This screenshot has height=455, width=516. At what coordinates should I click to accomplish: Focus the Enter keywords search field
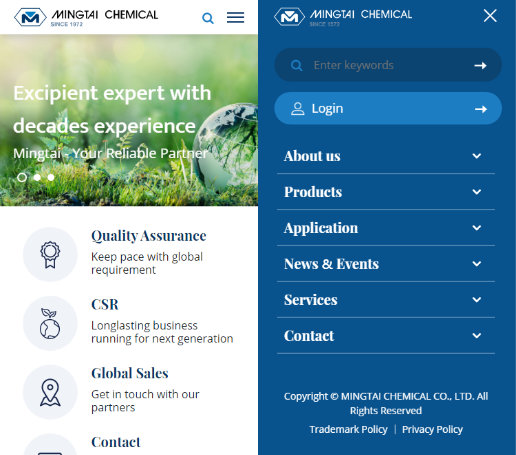coord(388,65)
